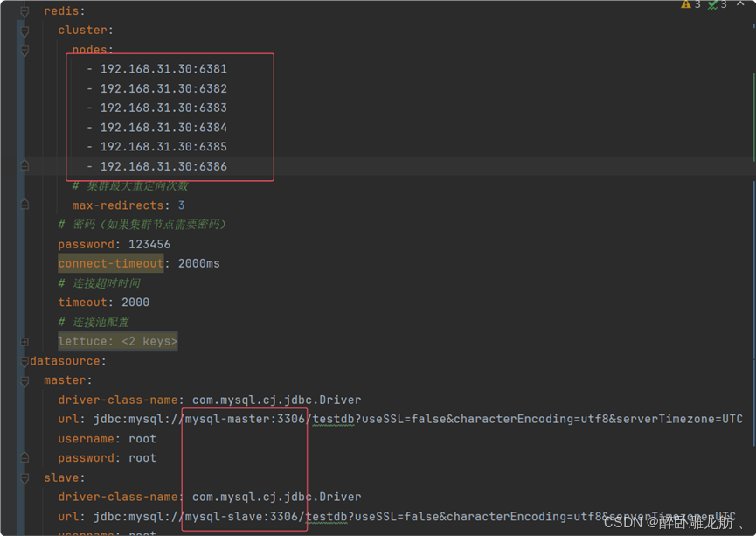Click fold end marker beside master password line

[24, 457]
